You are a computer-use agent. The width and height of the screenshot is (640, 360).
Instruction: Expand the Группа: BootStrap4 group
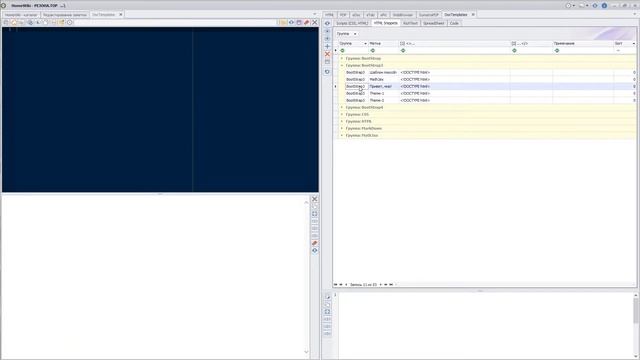click(342, 107)
